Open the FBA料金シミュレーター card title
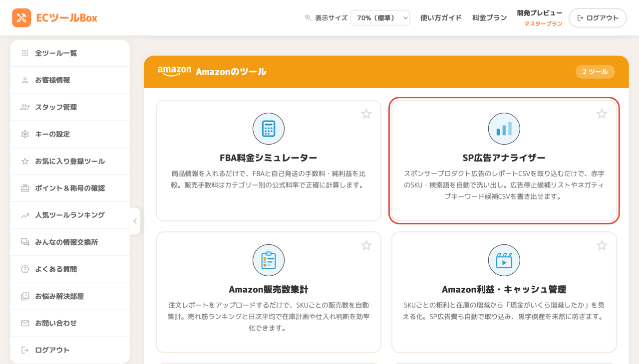 click(269, 158)
